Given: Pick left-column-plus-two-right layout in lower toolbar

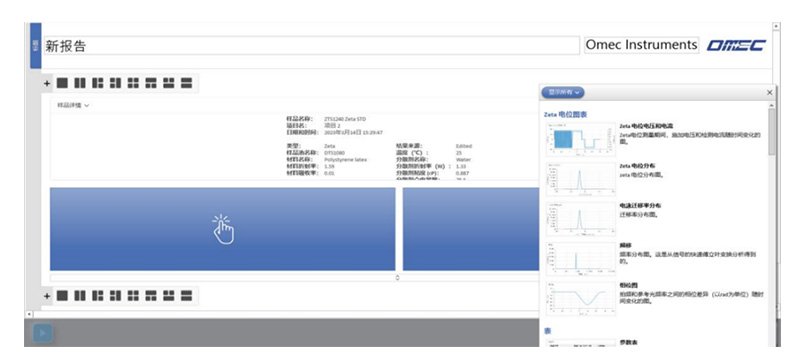Looking at the screenshot, I should tap(97, 296).
